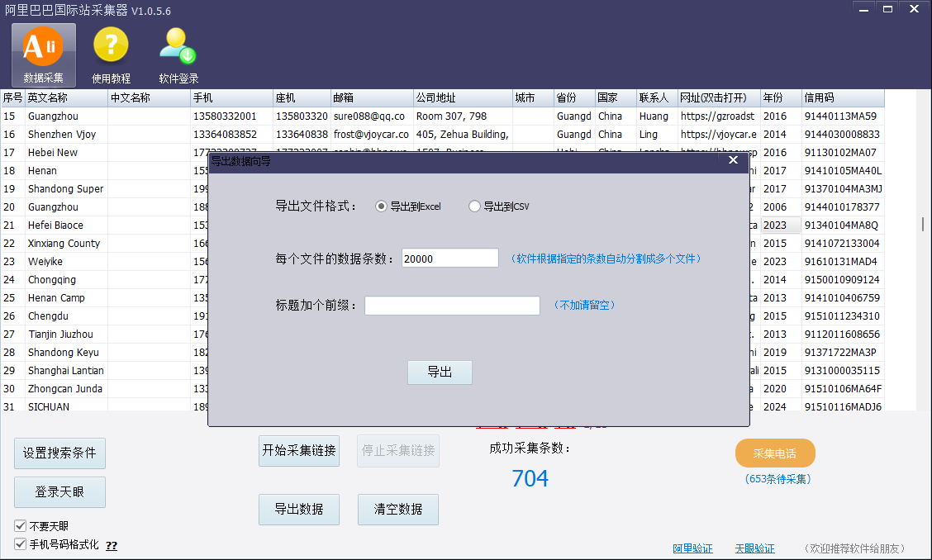
Task: Open the ?? help link beside 手机号码格式化
Action: (112, 546)
